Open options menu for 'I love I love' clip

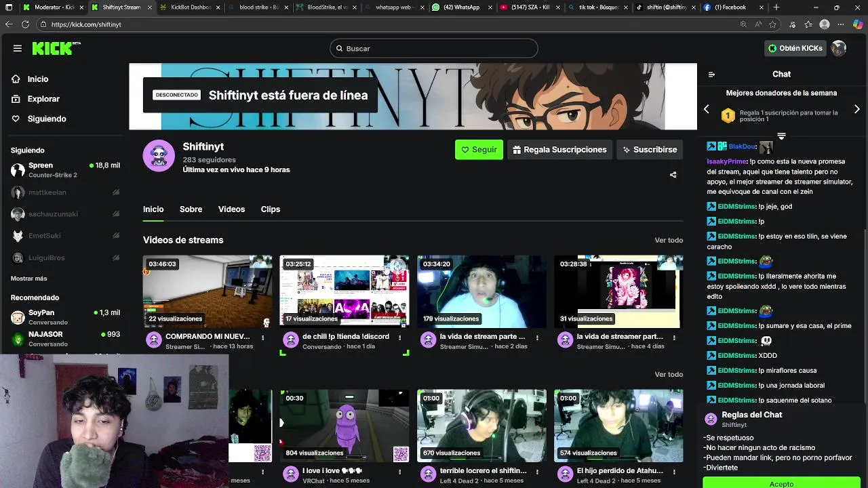click(400, 472)
